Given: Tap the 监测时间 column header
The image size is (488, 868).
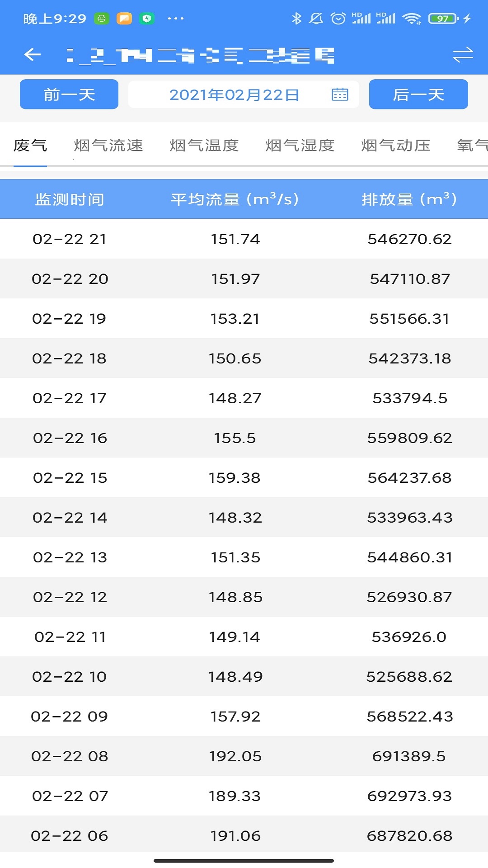Looking at the screenshot, I should pos(70,199).
